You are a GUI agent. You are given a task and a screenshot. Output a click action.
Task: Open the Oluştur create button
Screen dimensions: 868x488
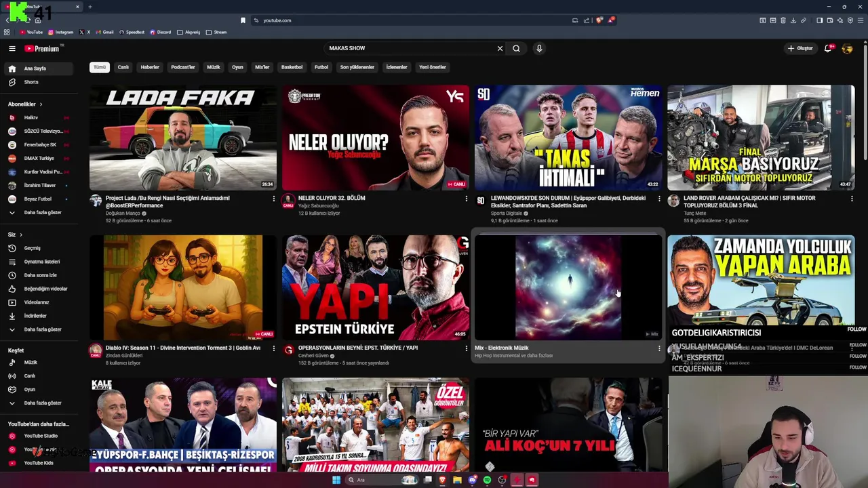(x=800, y=48)
